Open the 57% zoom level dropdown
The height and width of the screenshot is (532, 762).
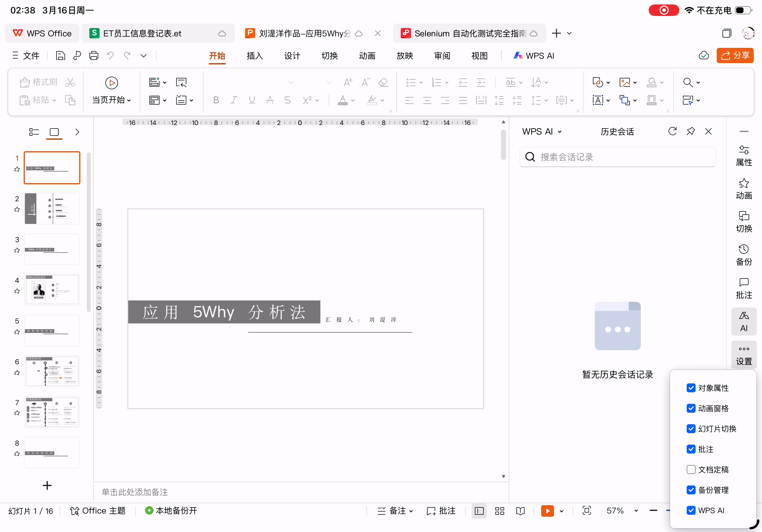pyautogui.click(x=636, y=511)
